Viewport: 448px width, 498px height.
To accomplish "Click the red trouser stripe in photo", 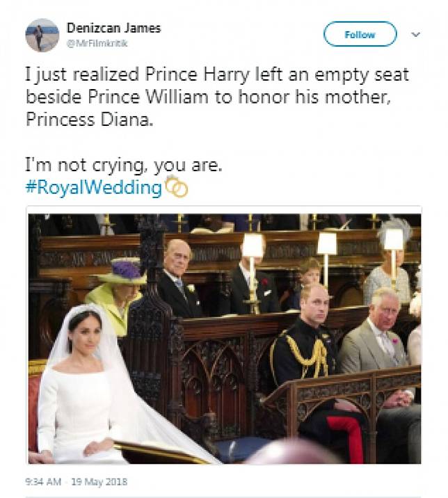I will [x=346, y=438].
